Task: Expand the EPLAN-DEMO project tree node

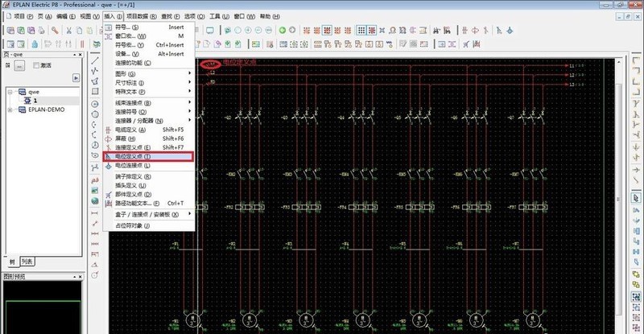Action: click(10, 109)
